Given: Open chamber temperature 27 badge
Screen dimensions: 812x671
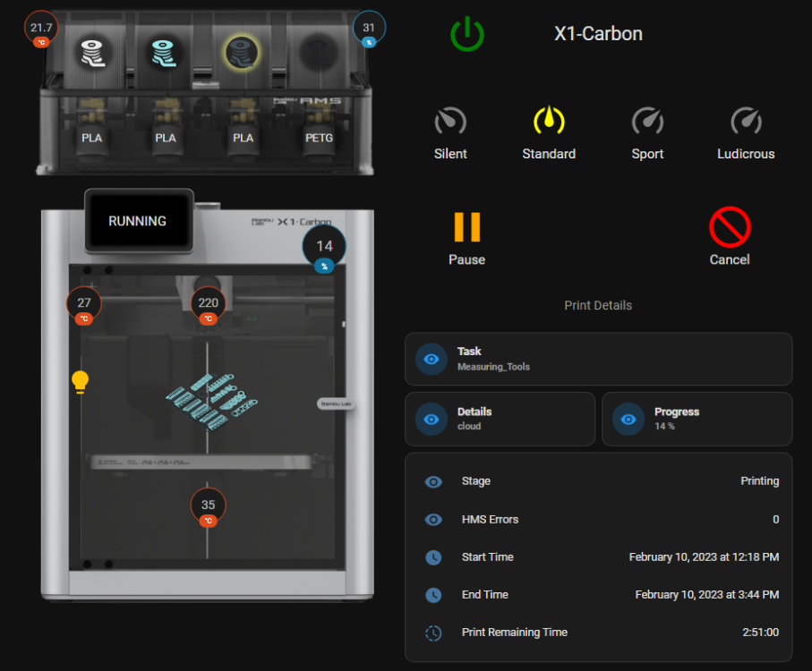Looking at the screenshot, I should 84,306.
